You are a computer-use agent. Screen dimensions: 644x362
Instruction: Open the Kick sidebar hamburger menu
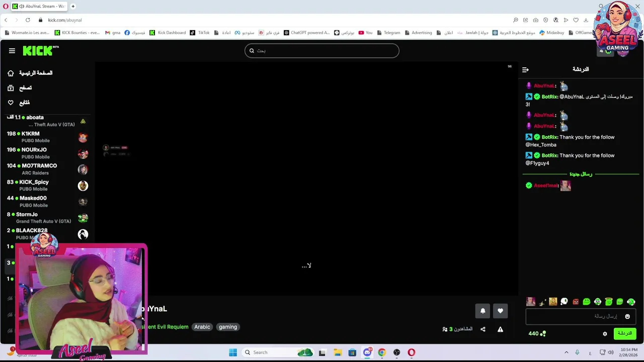click(x=12, y=51)
